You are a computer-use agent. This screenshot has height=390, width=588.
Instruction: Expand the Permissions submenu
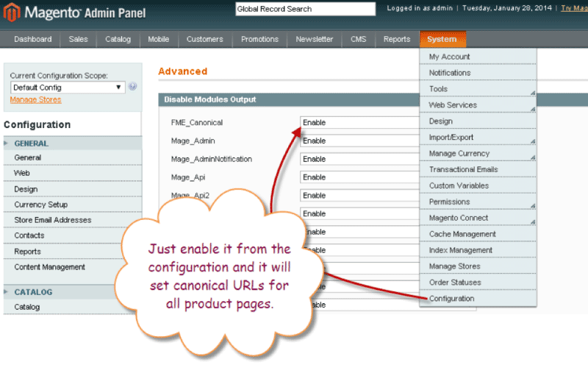point(478,202)
